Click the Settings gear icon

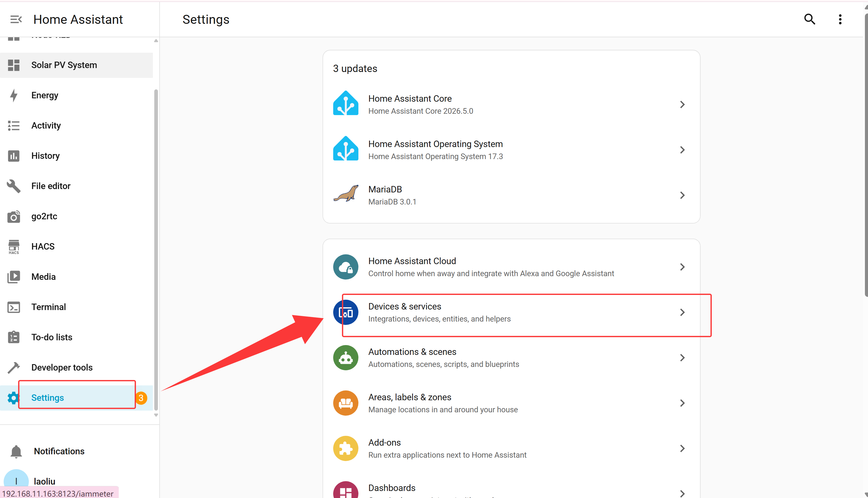[14, 398]
